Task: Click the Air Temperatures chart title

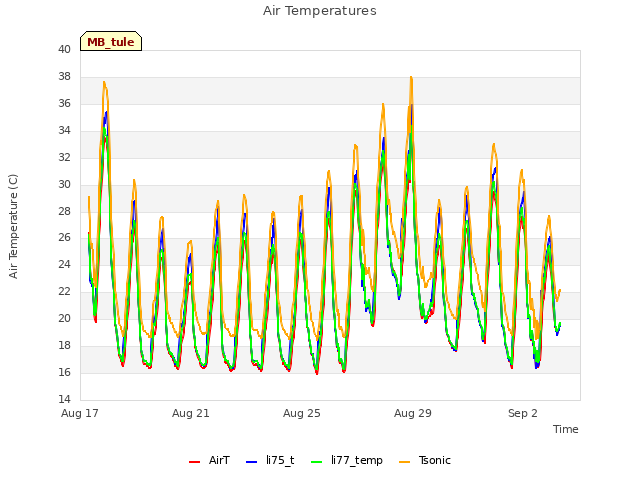Action: tap(320, 11)
